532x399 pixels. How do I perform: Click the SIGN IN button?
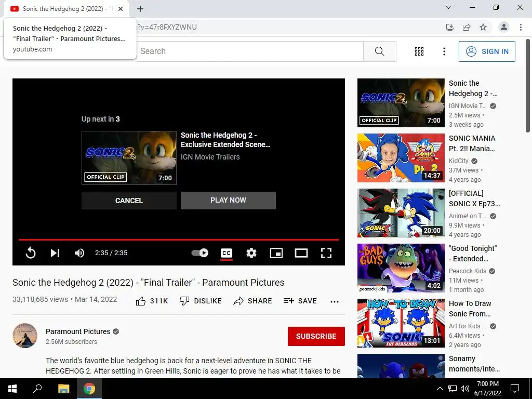click(x=487, y=51)
